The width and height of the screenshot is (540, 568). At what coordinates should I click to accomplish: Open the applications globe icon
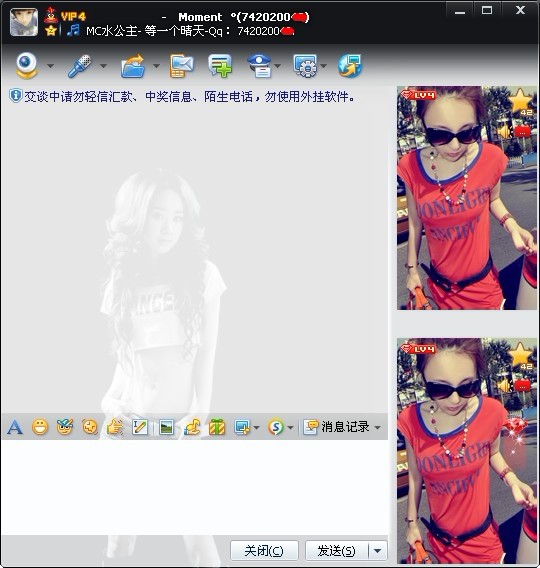pyautogui.click(x=350, y=66)
